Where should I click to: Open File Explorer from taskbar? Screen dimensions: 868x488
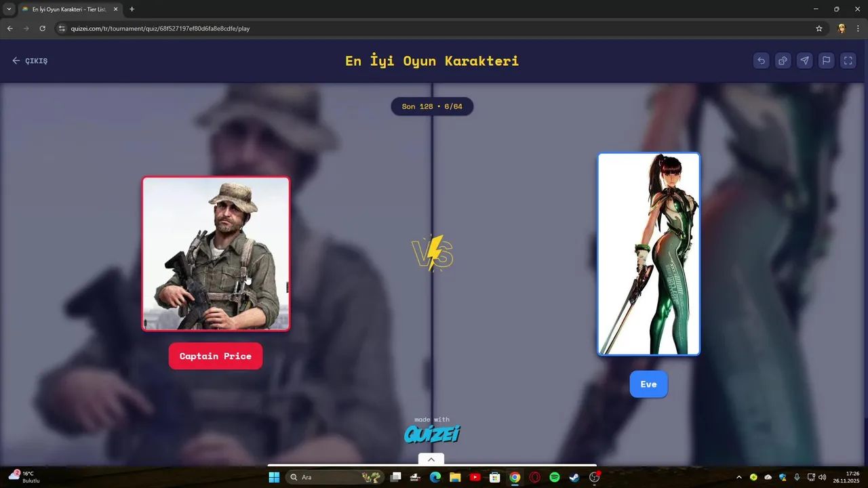coord(455,477)
